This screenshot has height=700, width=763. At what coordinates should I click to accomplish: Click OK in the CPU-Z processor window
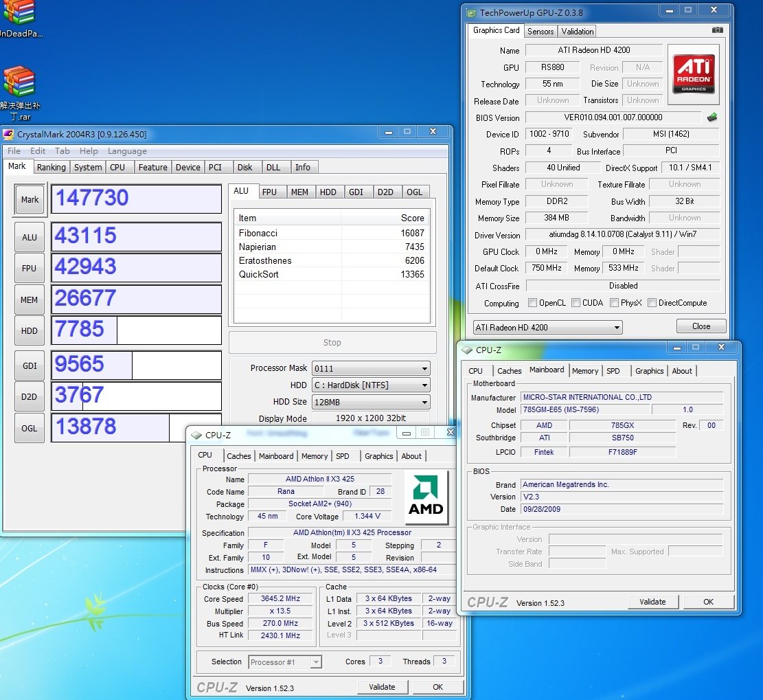pyautogui.click(x=438, y=687)
